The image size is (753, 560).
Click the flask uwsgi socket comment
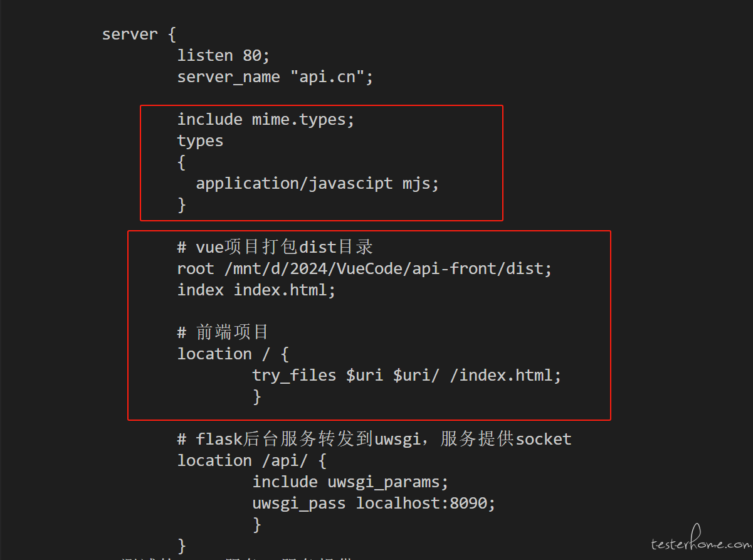point(374,440)
